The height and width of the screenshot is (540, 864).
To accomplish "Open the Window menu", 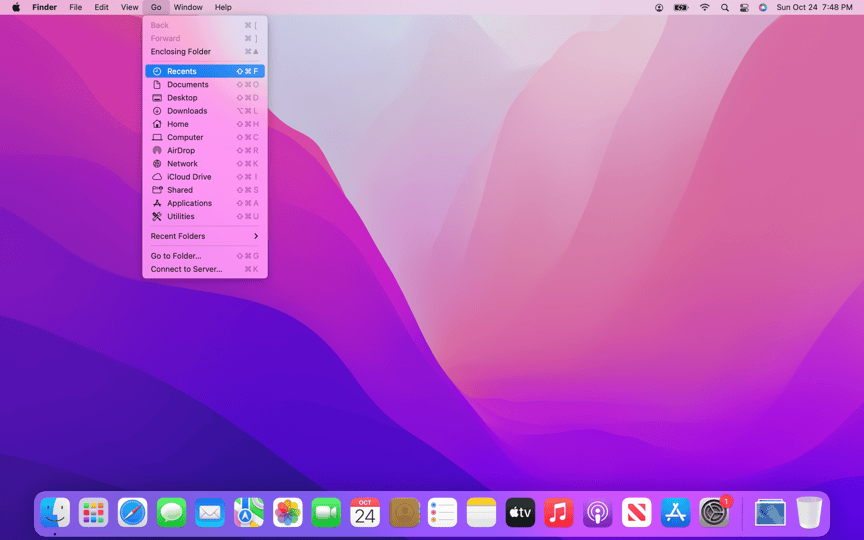I will 188,7.
